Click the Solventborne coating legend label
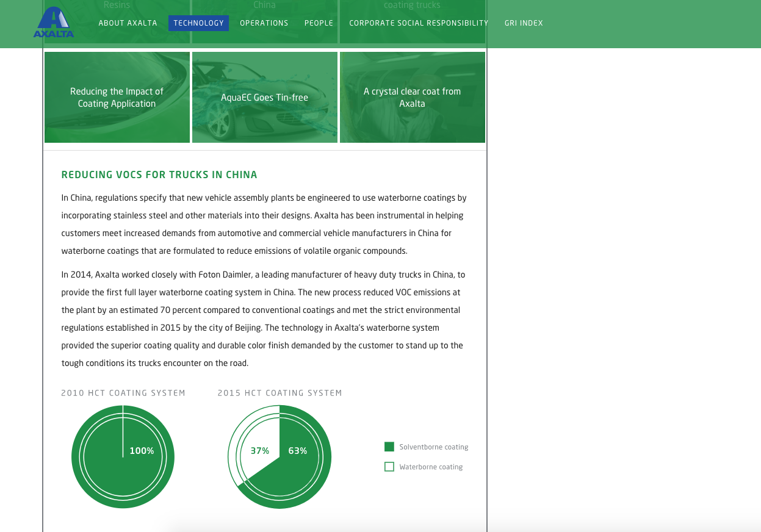The image size is (761, 532). (434, 447)
